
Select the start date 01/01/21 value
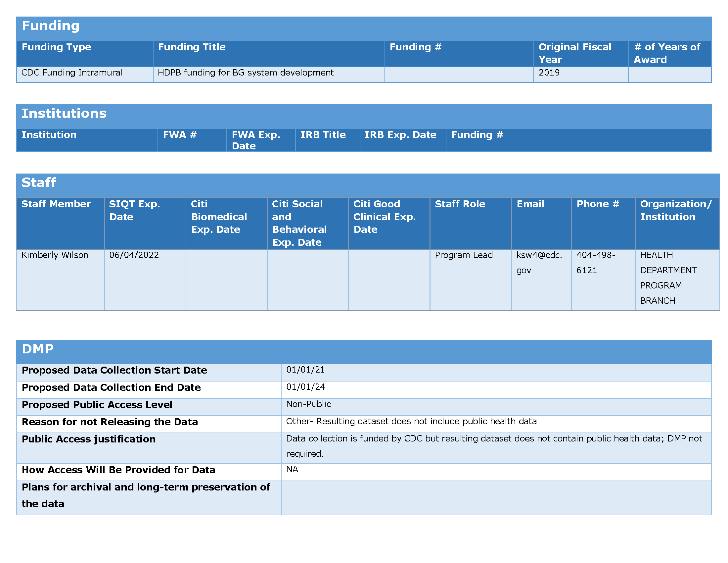tap(305, 370)
